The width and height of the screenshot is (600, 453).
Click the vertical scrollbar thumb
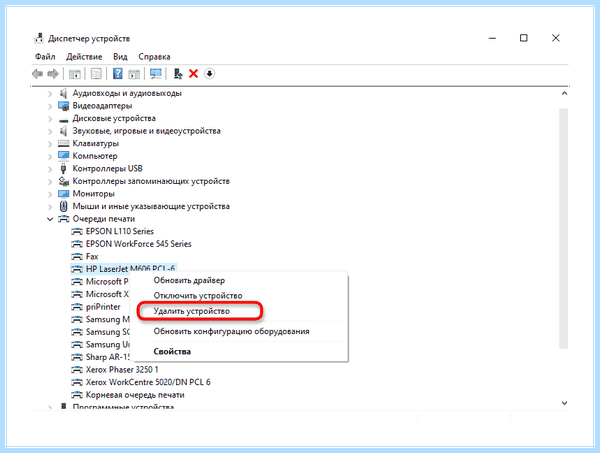tap(564, 228)
